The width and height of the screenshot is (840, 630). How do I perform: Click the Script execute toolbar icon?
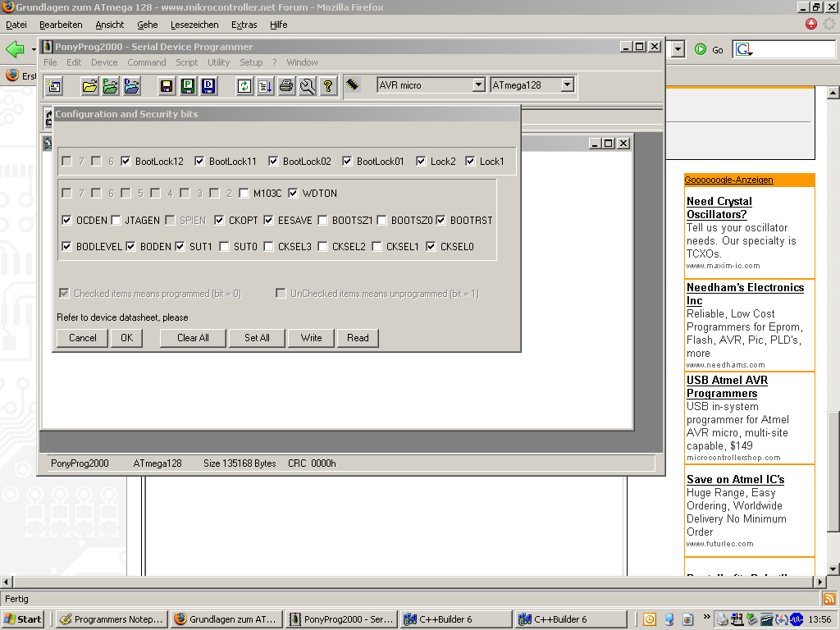[265, 85]
